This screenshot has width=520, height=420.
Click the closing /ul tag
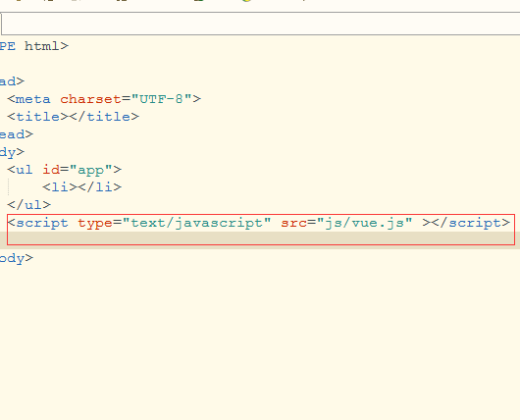(28, 205)
